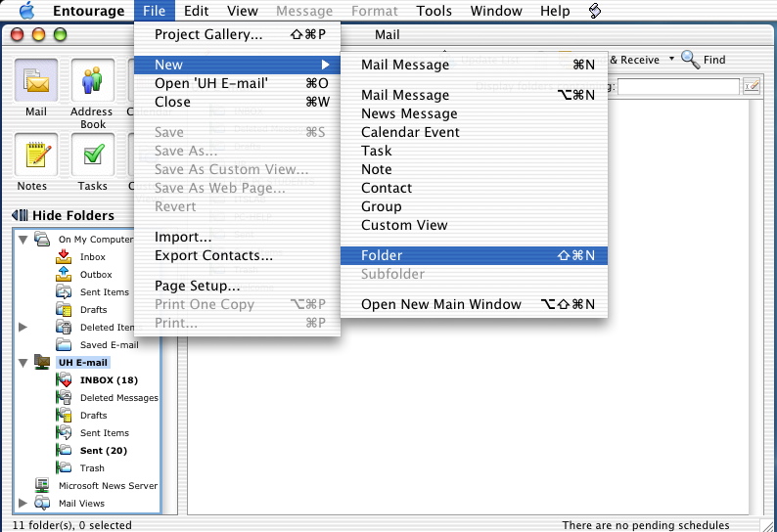Click the On My Computer drive icon

click(42, 239)
